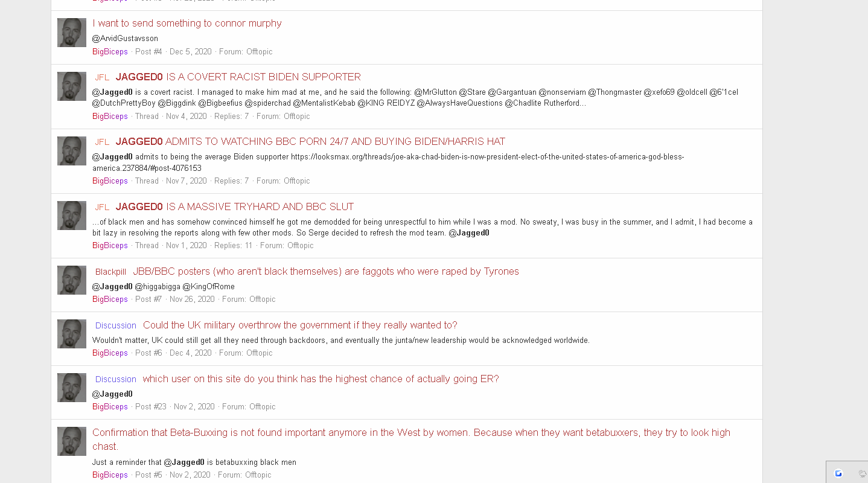Click avatar next to UK military discussion
This screenshot has height=483, width=868.
tap(72, 334)
